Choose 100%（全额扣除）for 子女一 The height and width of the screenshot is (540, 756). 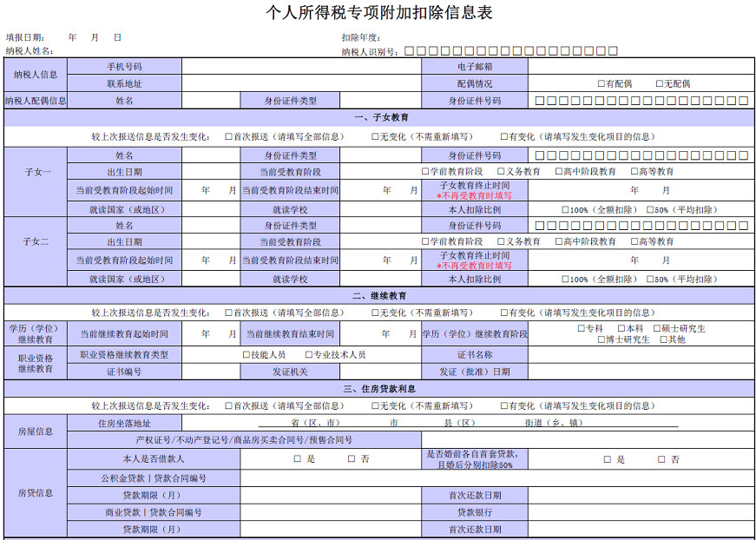coord(566,210)
